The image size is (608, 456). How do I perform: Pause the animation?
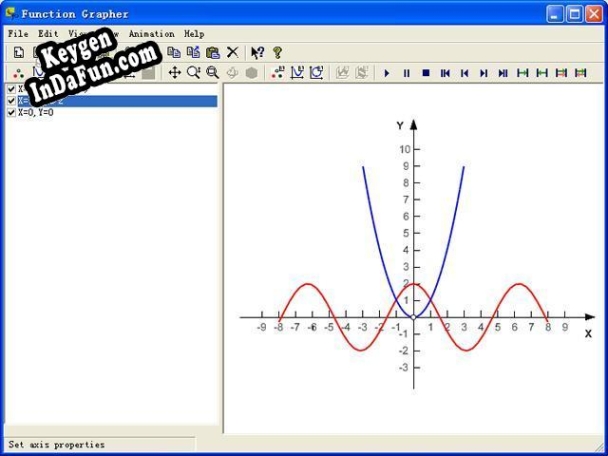pos(406,73)
